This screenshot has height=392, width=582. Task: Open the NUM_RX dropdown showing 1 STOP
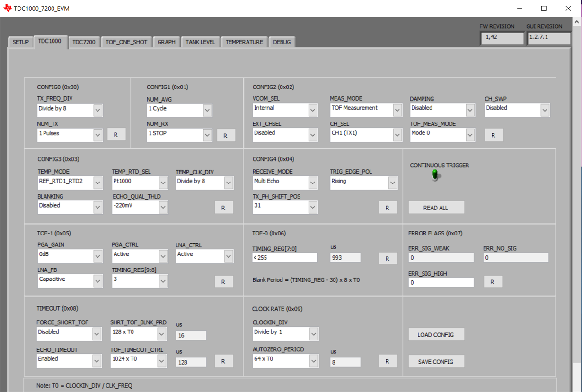179,135
